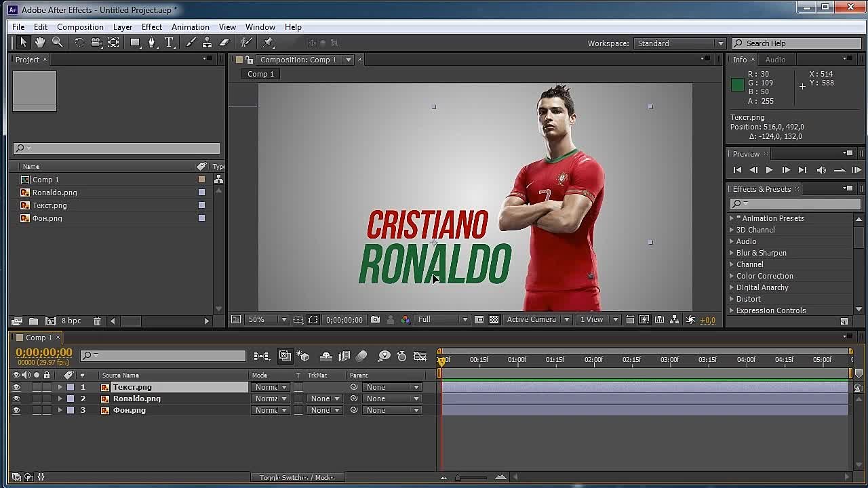This screenshot has width=868, height=488.
Task: Click the trash delete icon in Project panel
Action: 97,321
